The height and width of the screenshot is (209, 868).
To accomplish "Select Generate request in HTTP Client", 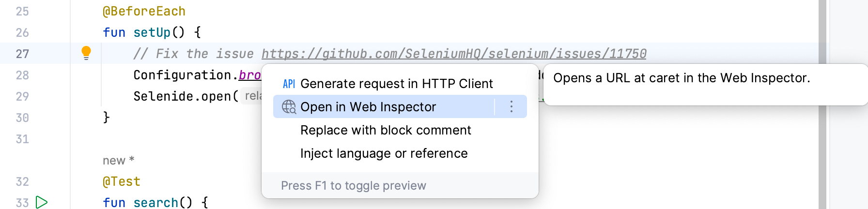I will click(x=396, y=84).
